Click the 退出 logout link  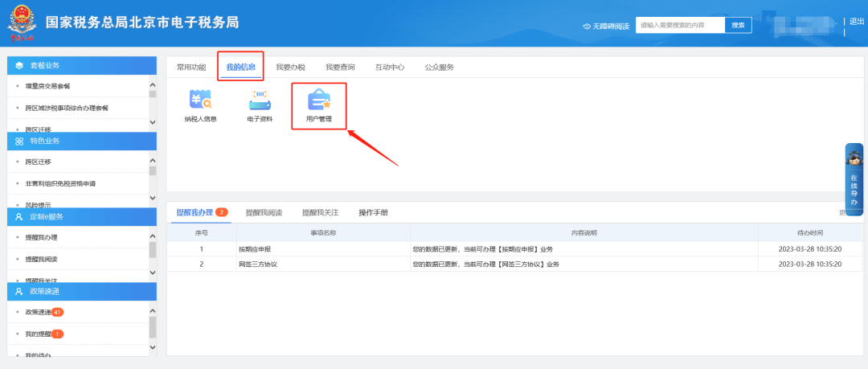click(x=856, y=22)
